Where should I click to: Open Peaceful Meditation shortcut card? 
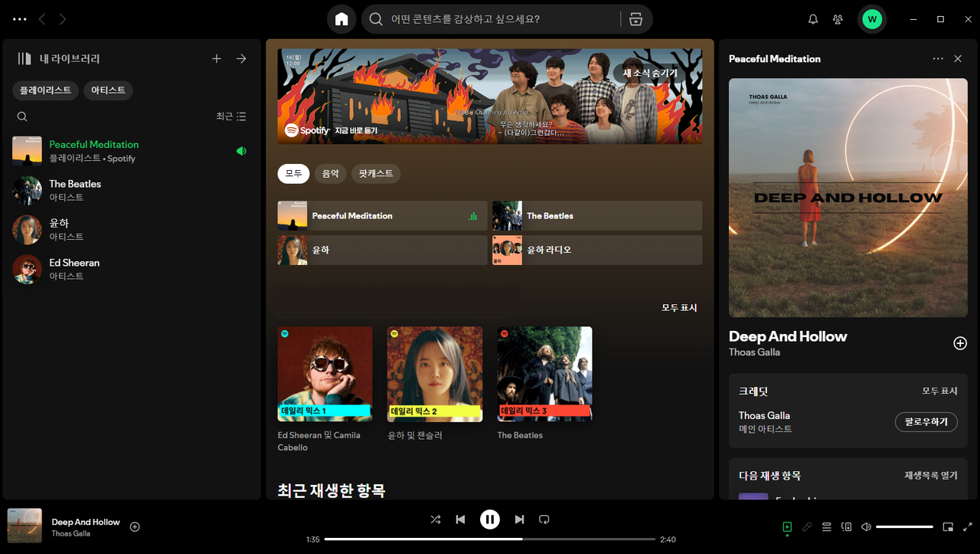382,216
